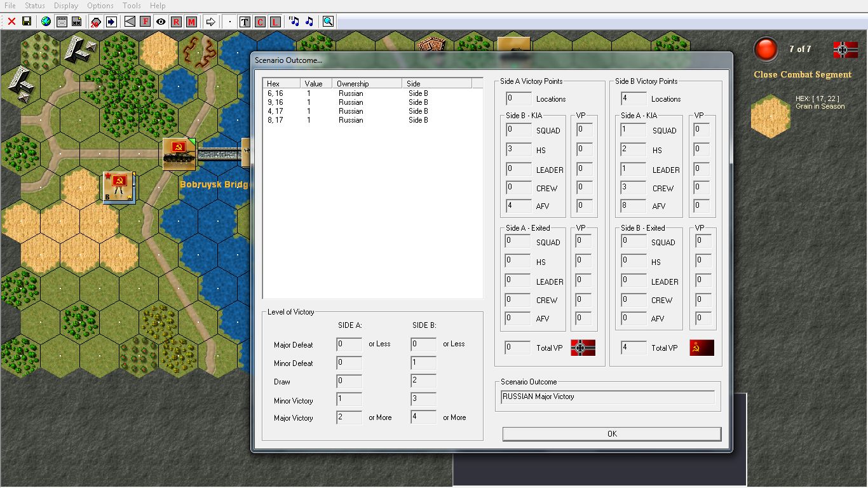
Task: Click Side A Major Victory value field
Action: click(x=349, y=417)
